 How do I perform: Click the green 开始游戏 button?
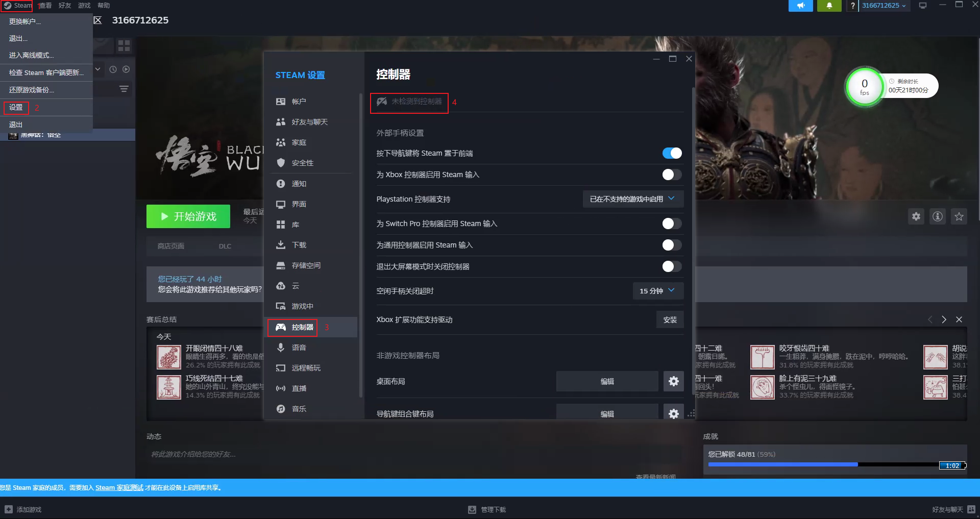point(188,216)
